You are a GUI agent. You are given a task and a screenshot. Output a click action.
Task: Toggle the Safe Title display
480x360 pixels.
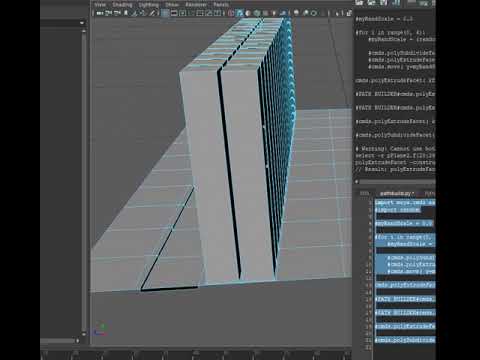pos(217,13)
